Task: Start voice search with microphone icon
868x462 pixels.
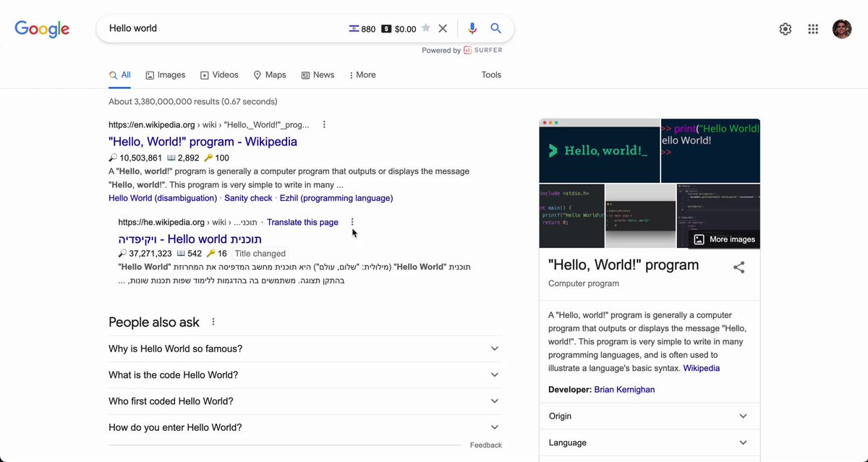Action: [x=472, y=28]
